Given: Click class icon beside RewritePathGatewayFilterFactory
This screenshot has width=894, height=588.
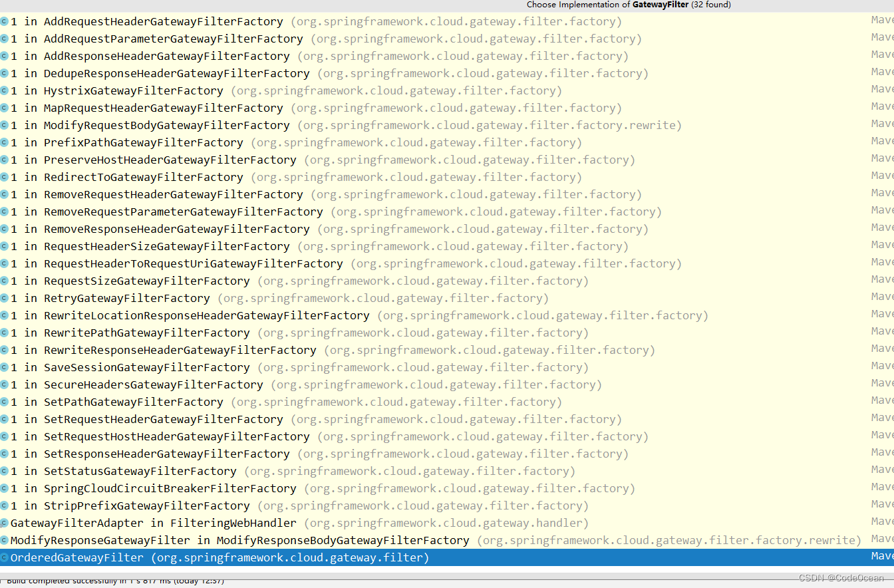Looking at the screenshot, I should [4, 333].
